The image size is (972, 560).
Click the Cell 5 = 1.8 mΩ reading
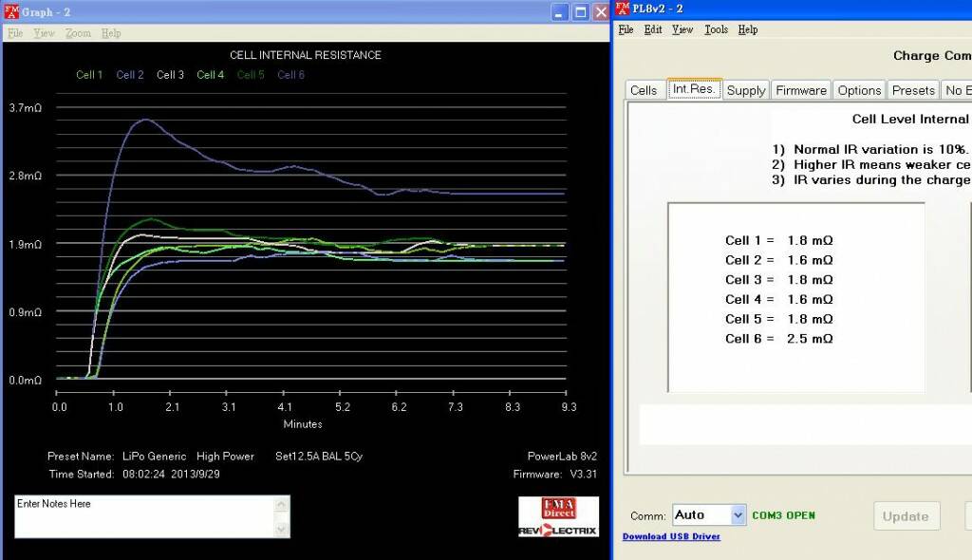[779, 319]
